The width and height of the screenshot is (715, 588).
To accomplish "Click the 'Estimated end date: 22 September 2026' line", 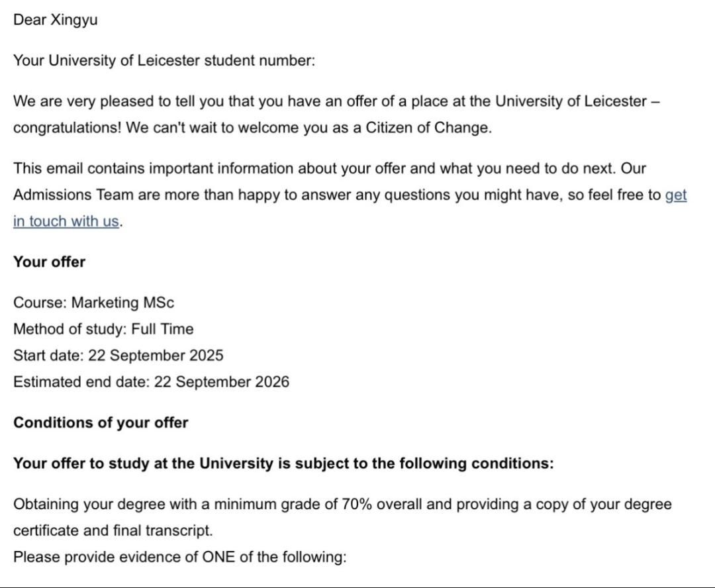I will pos(151,382).
